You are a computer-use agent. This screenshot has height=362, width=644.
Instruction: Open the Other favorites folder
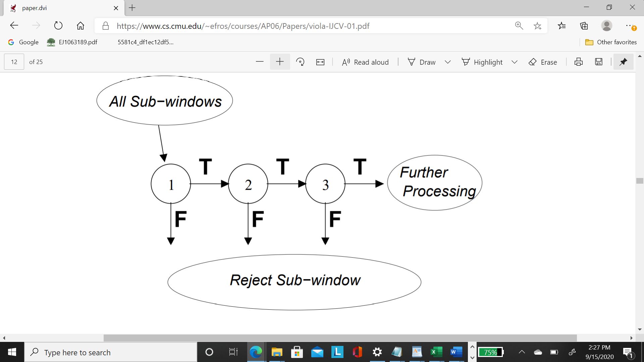click(x=611, y=42)
